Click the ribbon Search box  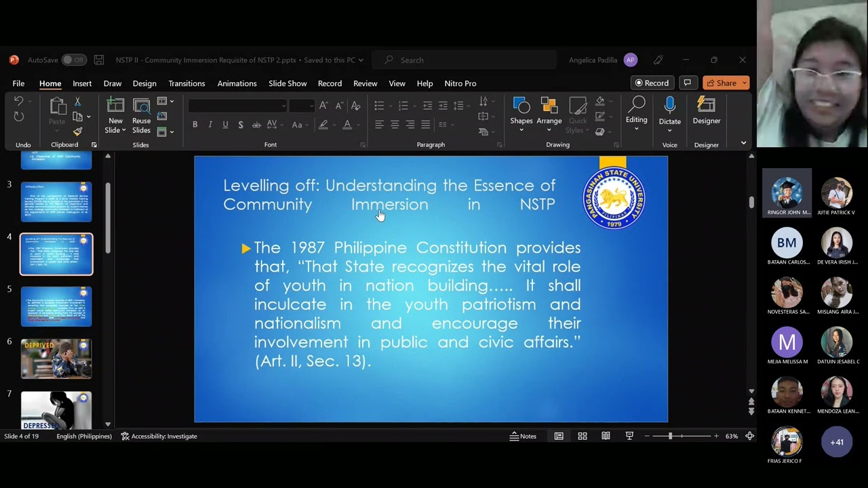tap(465, 60)
